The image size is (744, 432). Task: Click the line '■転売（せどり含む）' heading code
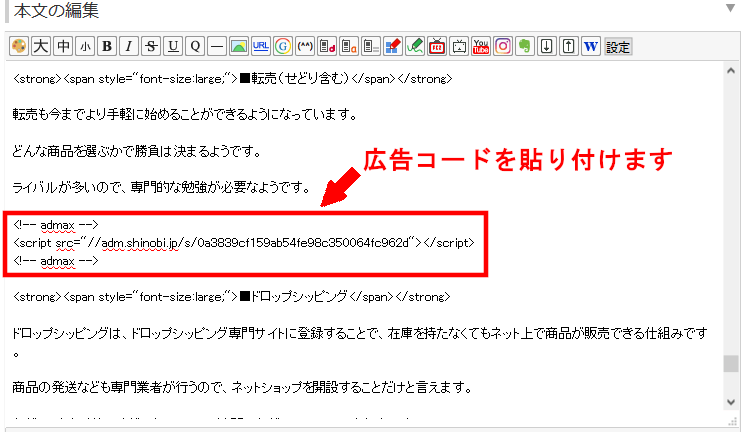pos(232,78)
